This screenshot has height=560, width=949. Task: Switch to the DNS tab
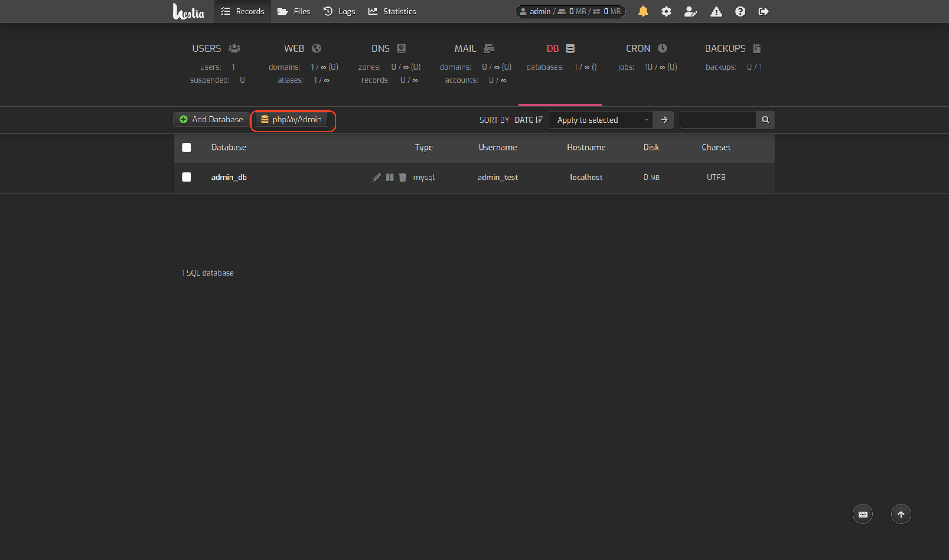tap(389, 49)
